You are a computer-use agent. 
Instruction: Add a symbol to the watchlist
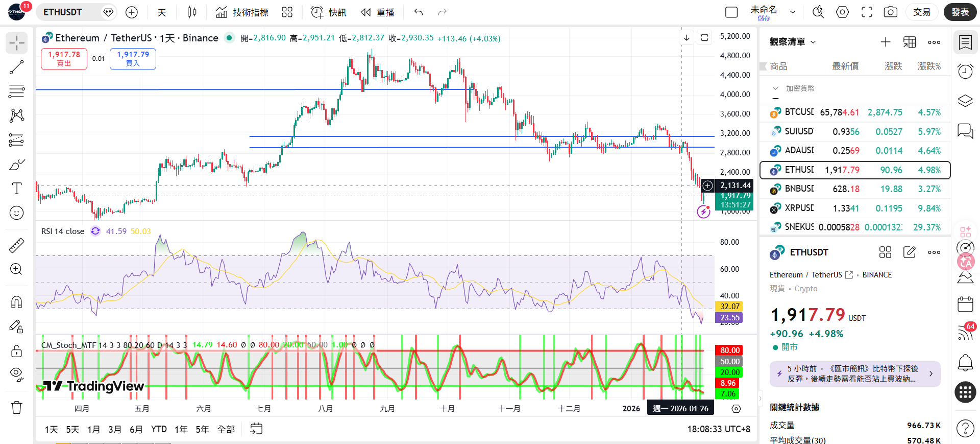click(886, 42)
